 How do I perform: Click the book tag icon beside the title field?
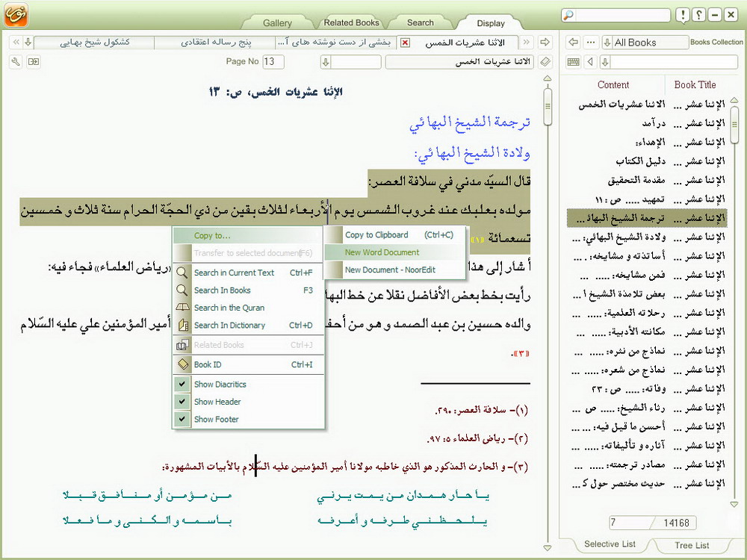click(545, 61)
